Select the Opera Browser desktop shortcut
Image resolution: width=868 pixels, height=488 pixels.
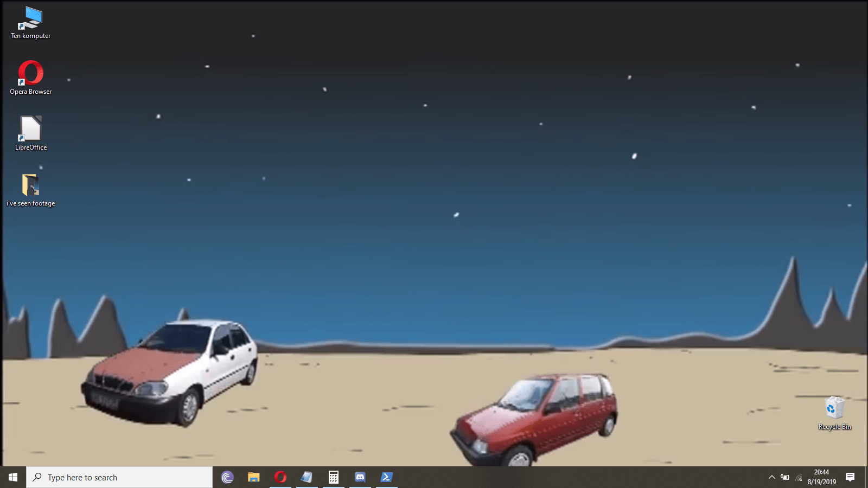point(30,77)
